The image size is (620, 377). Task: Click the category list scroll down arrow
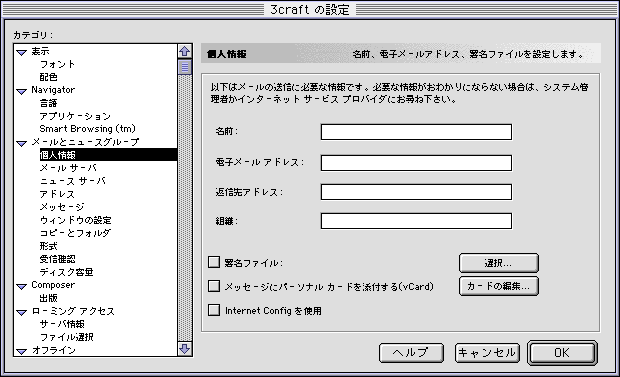185,349
